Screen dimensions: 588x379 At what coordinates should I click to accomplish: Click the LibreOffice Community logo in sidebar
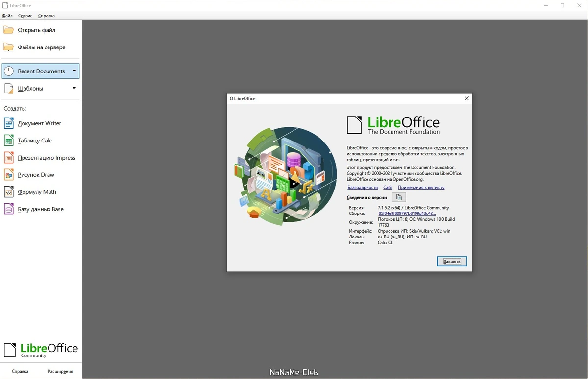coord(41,350)
